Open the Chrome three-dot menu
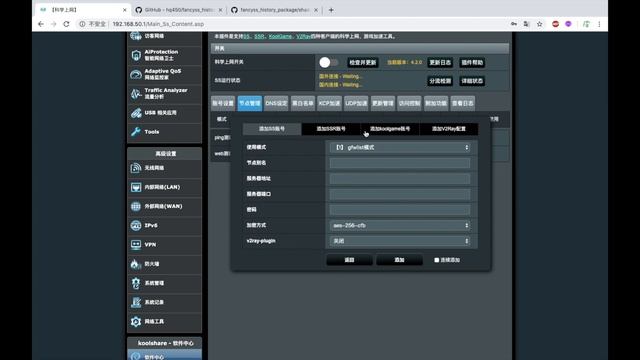The width and height of the screenshot is (640, 360). click(599, 24)
